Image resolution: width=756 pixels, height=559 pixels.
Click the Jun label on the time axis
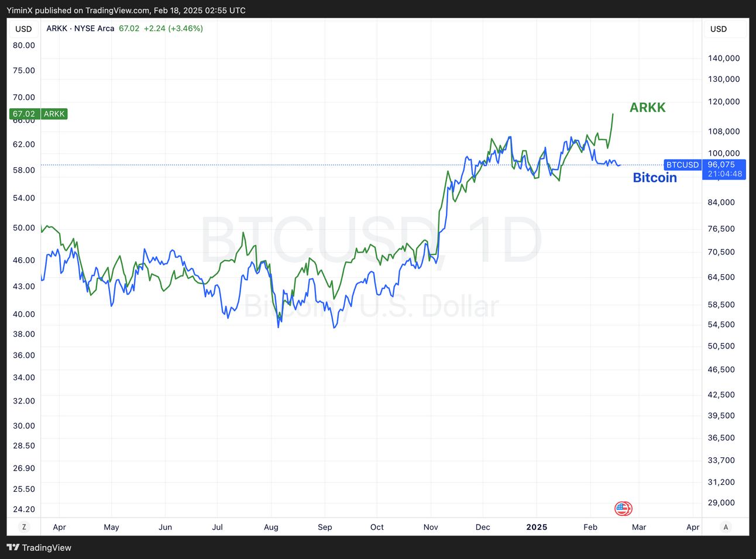click(165, 527)
